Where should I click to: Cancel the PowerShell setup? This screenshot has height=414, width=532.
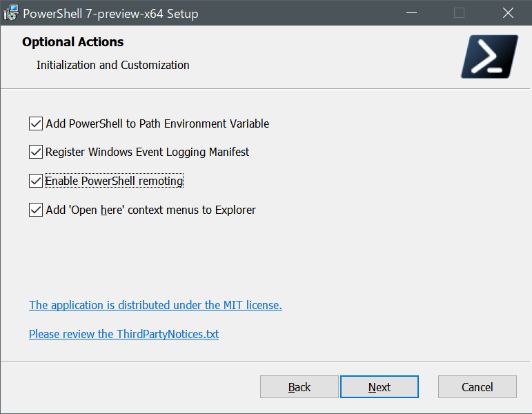(x=477, y=387)
